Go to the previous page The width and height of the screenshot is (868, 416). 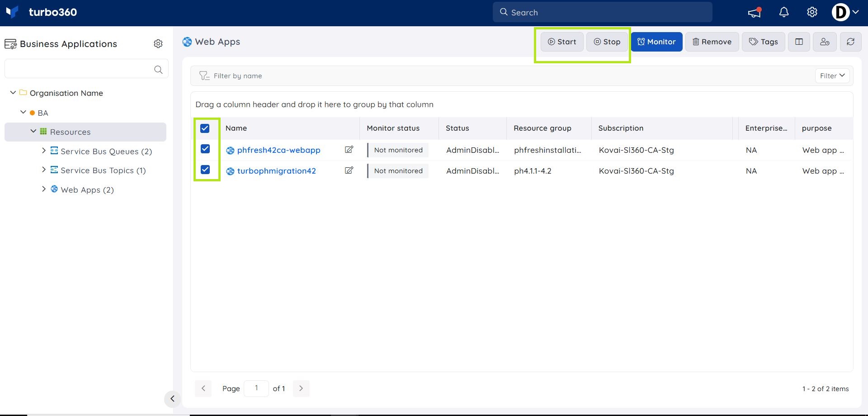(x=203, y=388)
